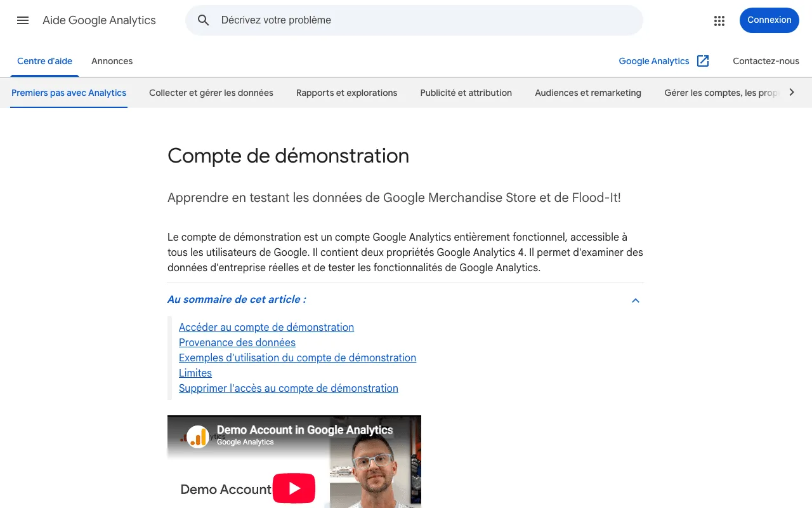Collapse the 'Au sommaire de cet article' section
The width and height of the screenshot is (812, 508).
pyautogui.click(x=636, y=300)
